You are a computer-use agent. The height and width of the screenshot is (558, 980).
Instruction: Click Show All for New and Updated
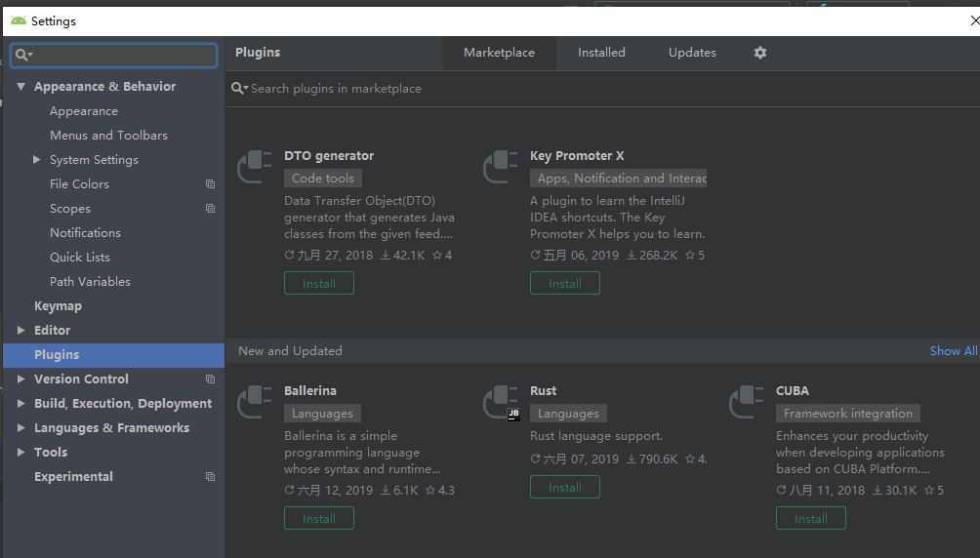(953, 350)
